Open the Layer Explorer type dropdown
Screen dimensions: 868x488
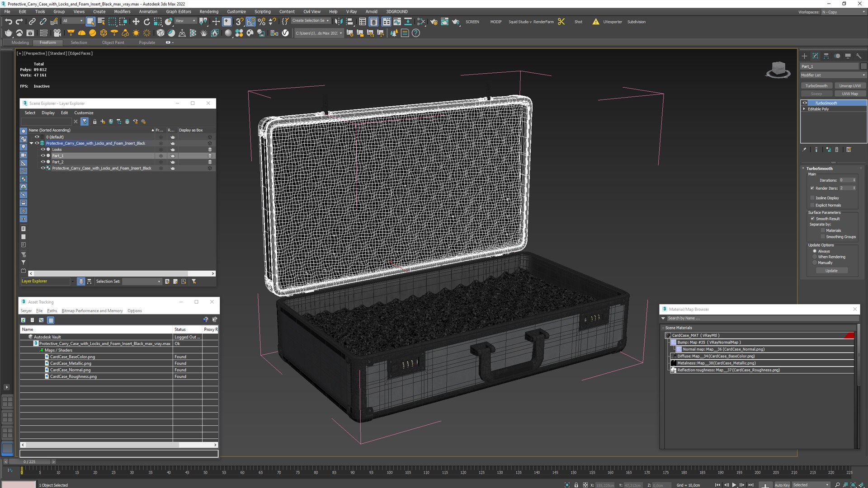coord(47,281)
